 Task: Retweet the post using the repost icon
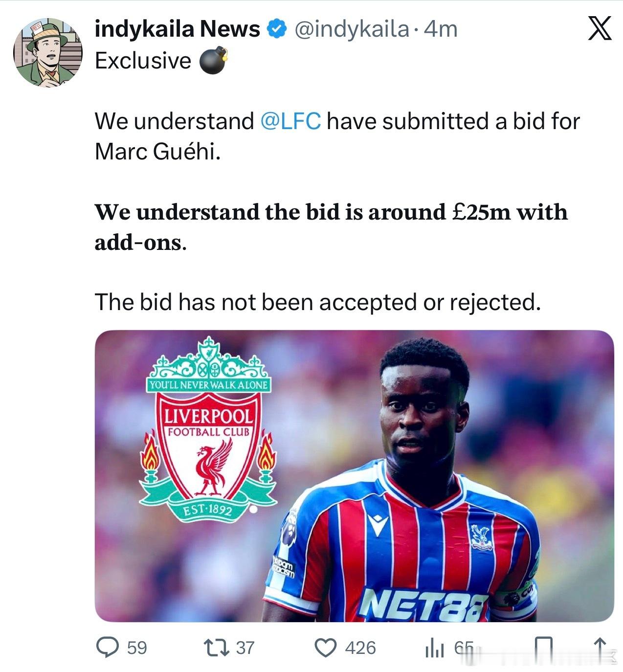(x=216, y=648)
